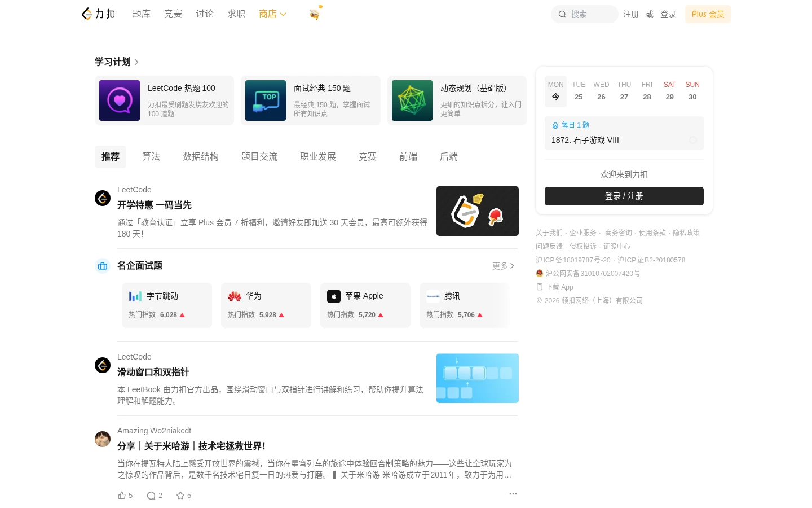The width and height of the screenshot is (812, 508).
Task: Open the 关于我们 footer link
Action: click(x=549, y=233)
